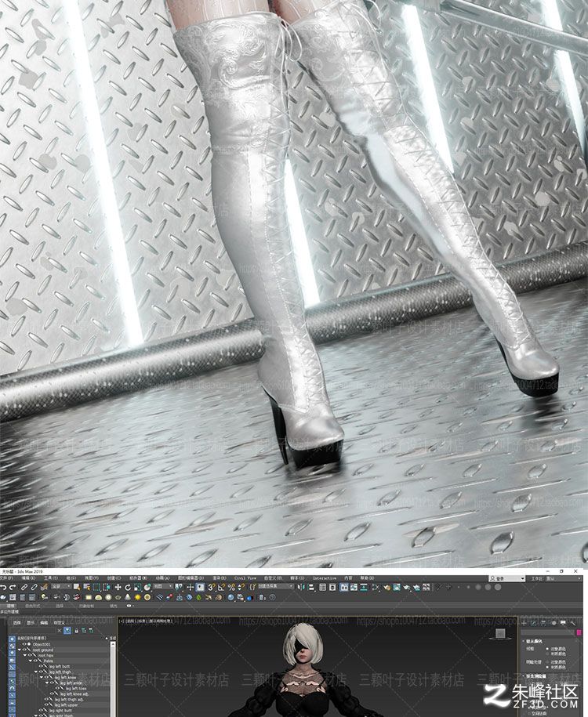Click the Align tool icon
The width and height of the screenshot is (588, 717).
(311, 587)
